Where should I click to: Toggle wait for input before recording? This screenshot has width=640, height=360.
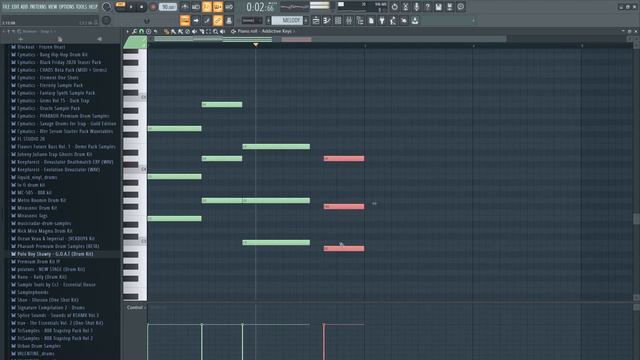click(196, 7)
